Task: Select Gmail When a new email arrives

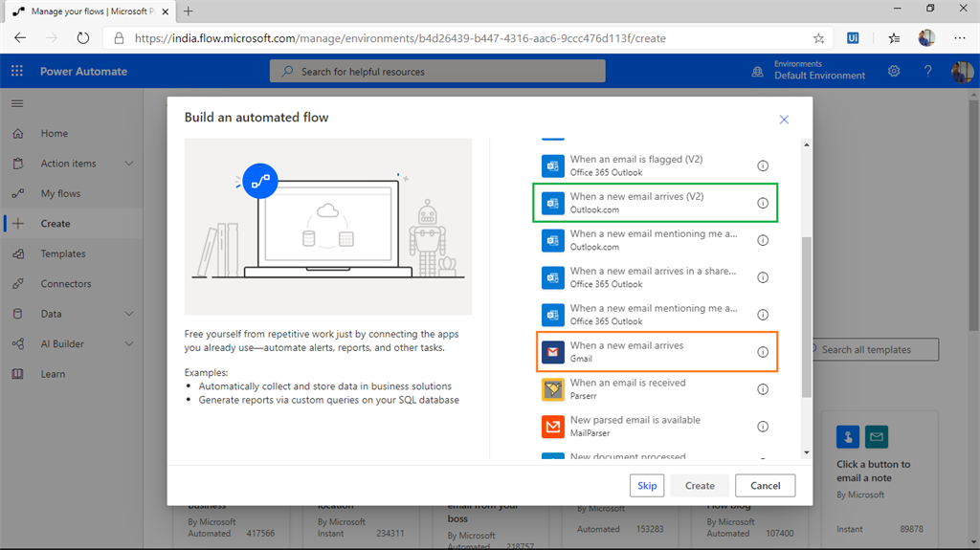Action: pos(657,352)
